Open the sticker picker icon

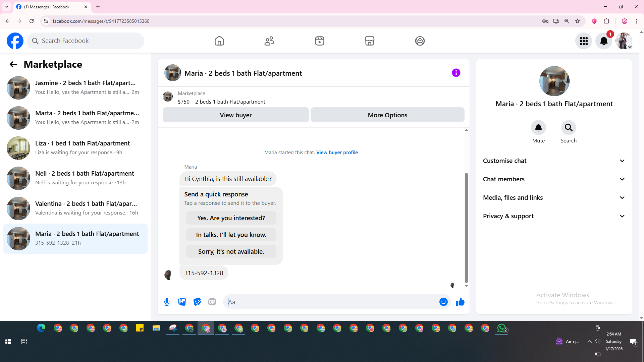(197, 302)
